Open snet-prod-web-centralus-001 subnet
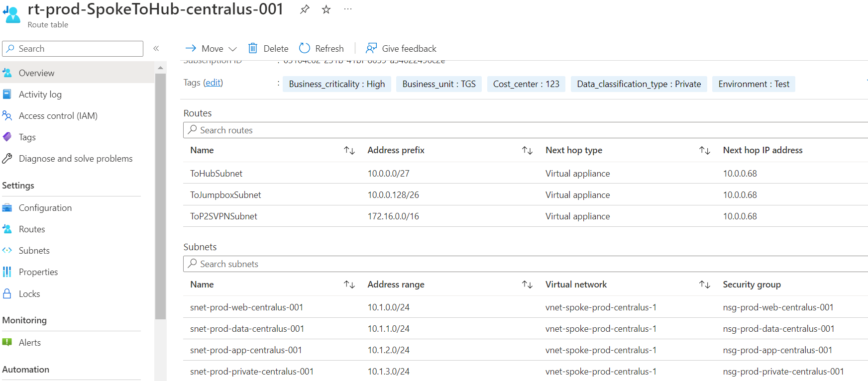 pyautogui.click(x=246, y=307)
